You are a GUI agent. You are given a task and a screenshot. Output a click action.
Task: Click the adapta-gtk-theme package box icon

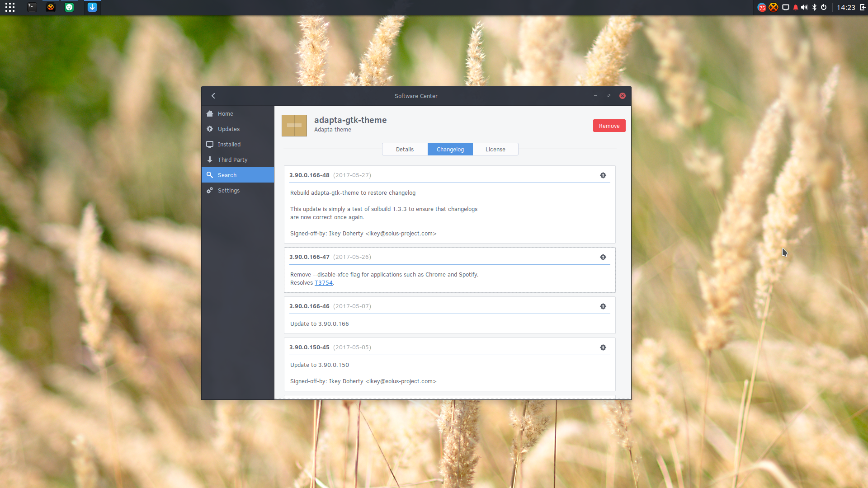point(294,126)
